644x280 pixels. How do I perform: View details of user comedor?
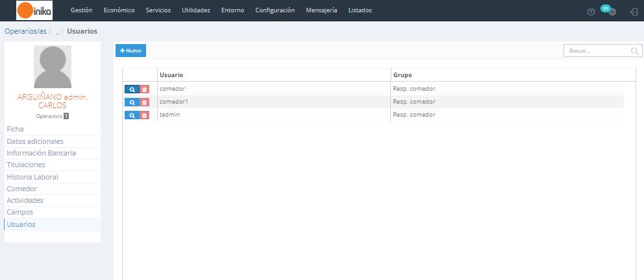(x=132, y=89)
